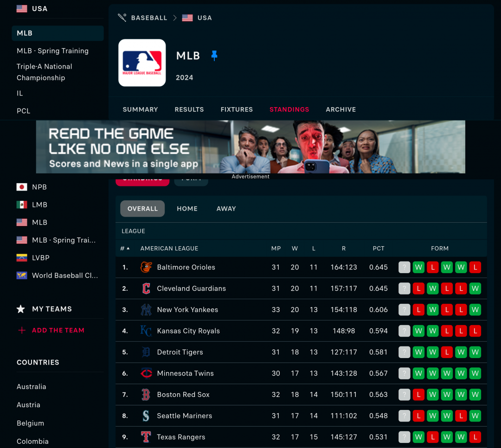
Task: Click the USA link in the breadcrumb
Action: pos(205,18)
